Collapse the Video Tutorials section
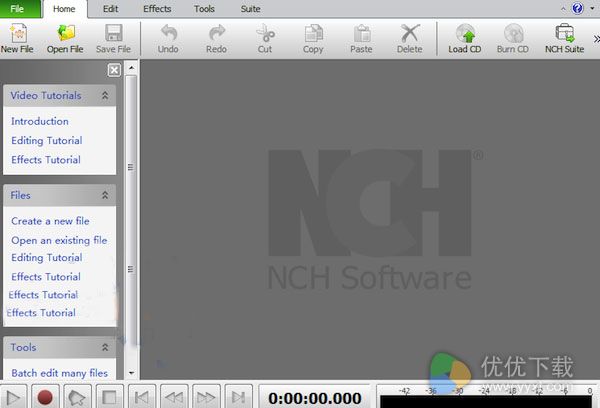The height and width of the screenshot is (408, 600). pyautogui.click(x=105, y=95)
